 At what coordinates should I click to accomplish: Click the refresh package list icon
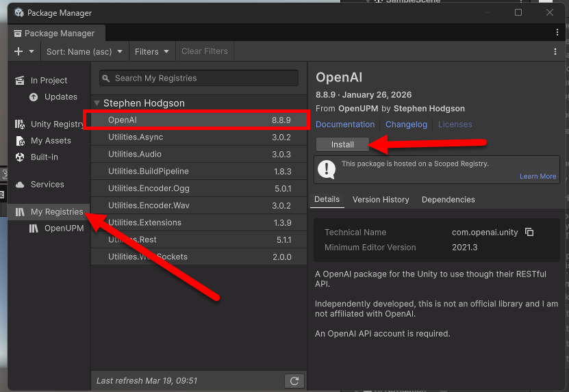[294, 381]
